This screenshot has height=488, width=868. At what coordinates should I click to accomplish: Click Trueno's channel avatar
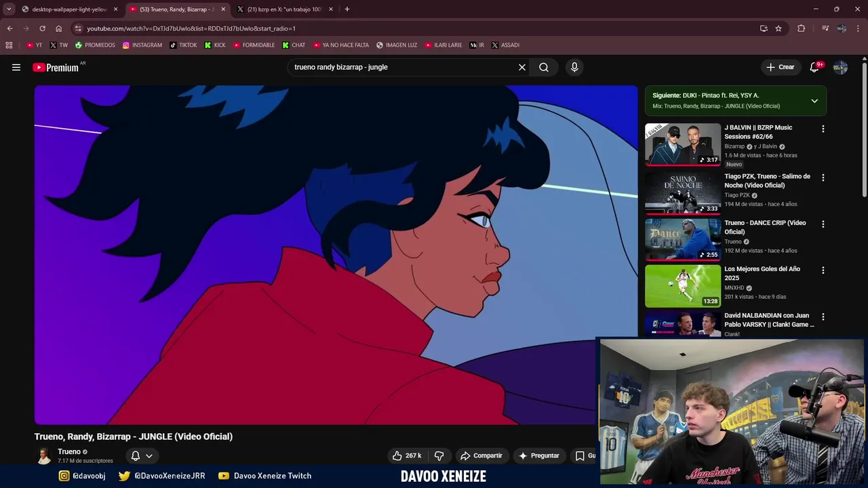pyautogui.click(x=44, y=455)
